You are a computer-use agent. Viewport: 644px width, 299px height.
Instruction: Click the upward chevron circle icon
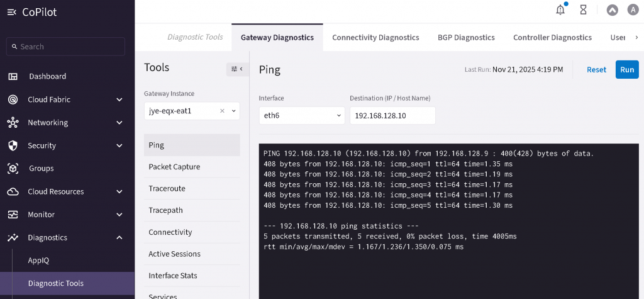pos(612,9)
